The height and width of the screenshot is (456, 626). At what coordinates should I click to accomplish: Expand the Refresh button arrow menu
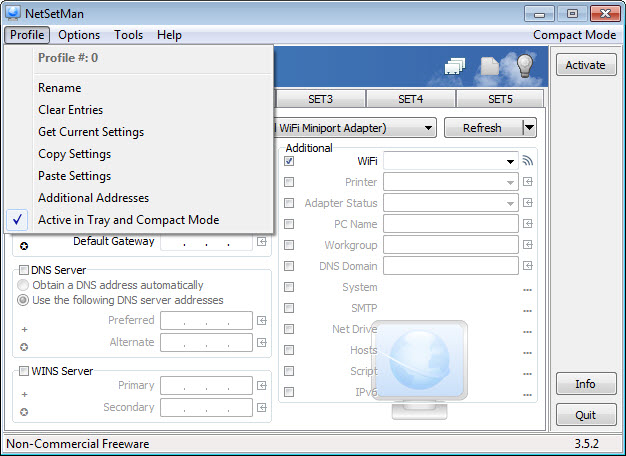[529, 128]
